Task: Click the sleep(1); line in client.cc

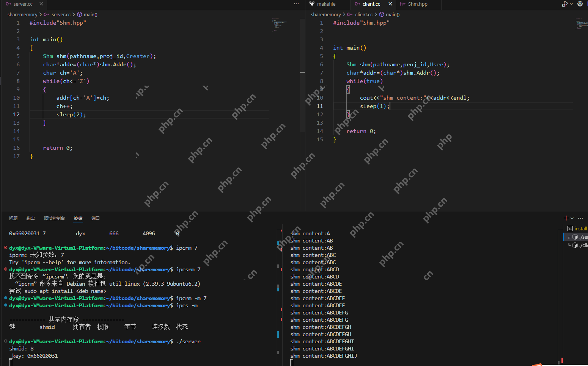Action: [x=374, y=106]
